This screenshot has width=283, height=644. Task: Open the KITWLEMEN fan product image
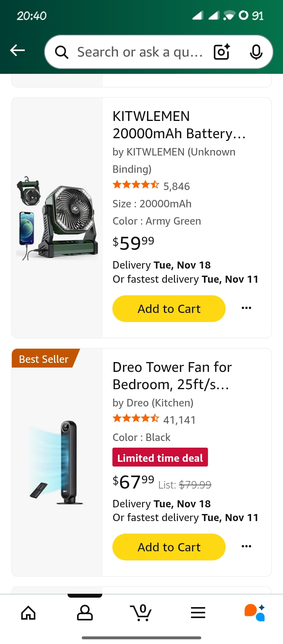[57, 218]
